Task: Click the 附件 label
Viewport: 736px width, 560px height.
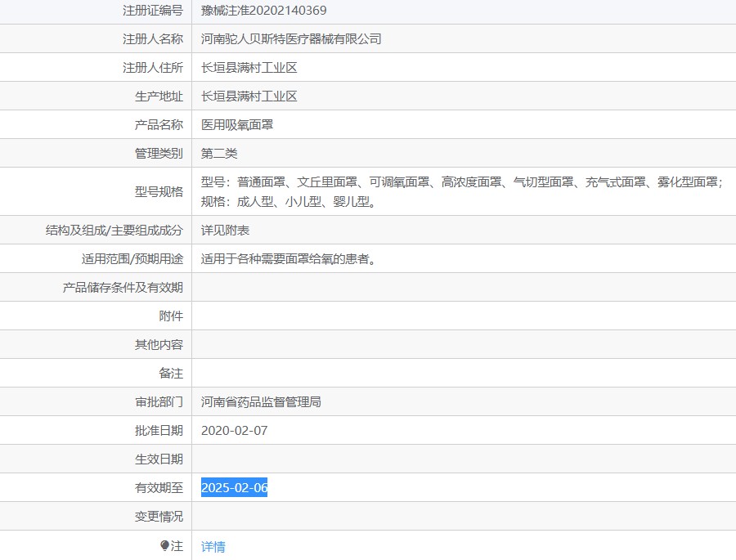Action: 172,316
